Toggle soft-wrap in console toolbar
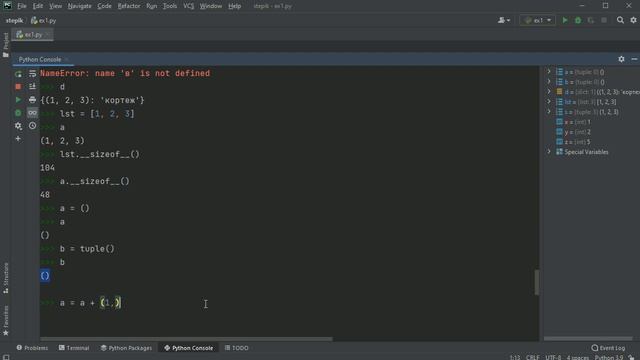 (32, 74)
